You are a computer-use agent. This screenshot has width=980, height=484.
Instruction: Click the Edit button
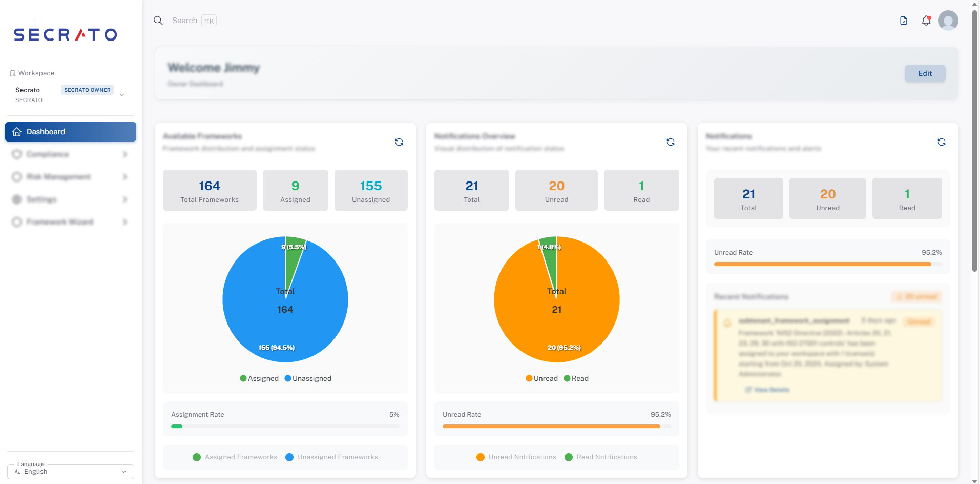point(925,73)
